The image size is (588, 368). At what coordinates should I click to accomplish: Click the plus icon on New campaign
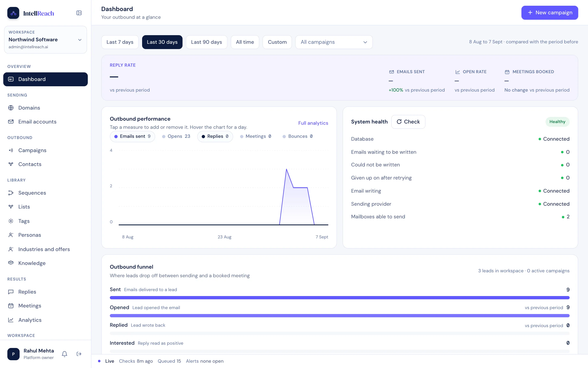coord(530,12)
